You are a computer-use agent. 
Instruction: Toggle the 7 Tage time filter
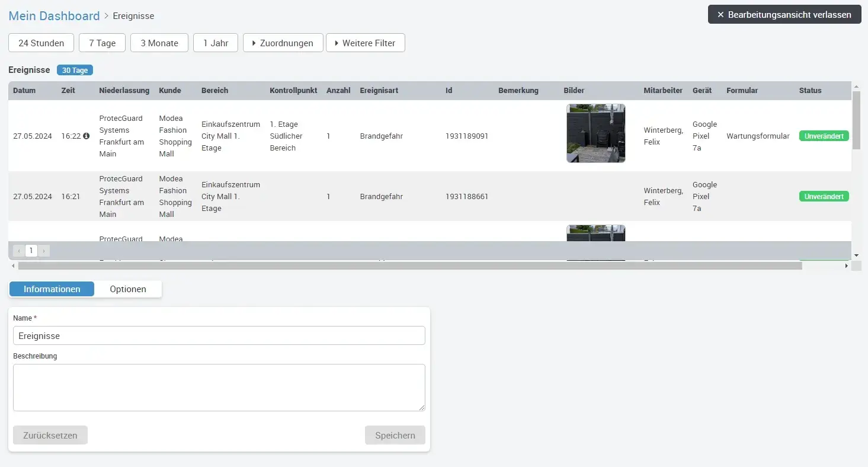(x=101, y=43)
